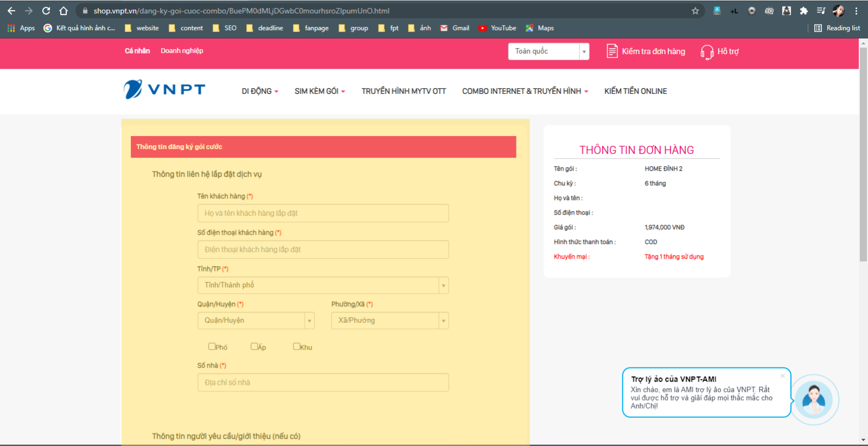Open the website bookmarks folder

click(142, 28)
